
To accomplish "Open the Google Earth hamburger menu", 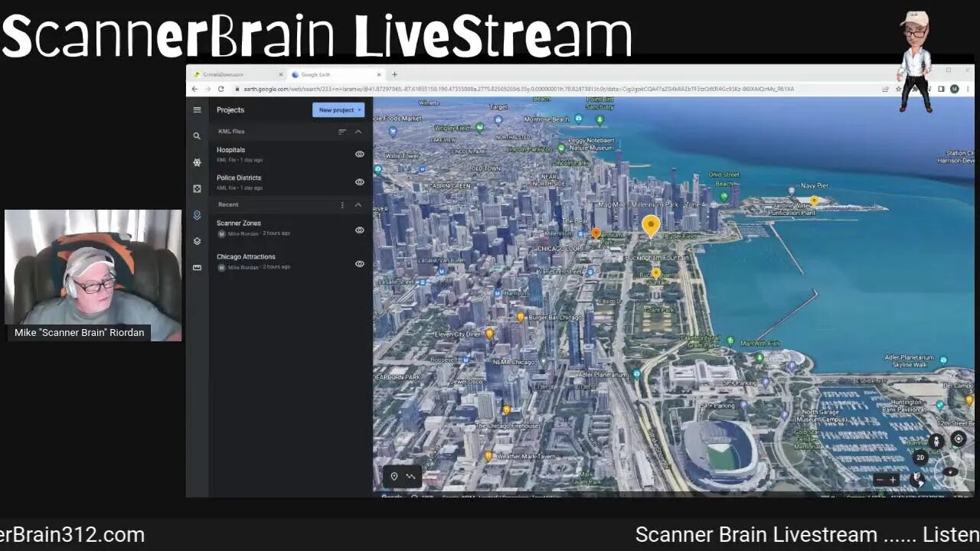I will (x=197, y=109).
